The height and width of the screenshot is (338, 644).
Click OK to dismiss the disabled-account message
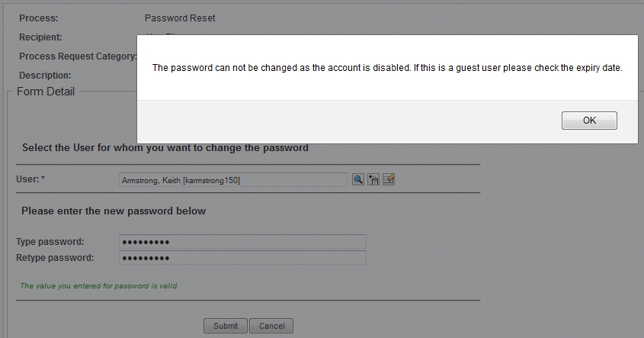tap(589, 121)
